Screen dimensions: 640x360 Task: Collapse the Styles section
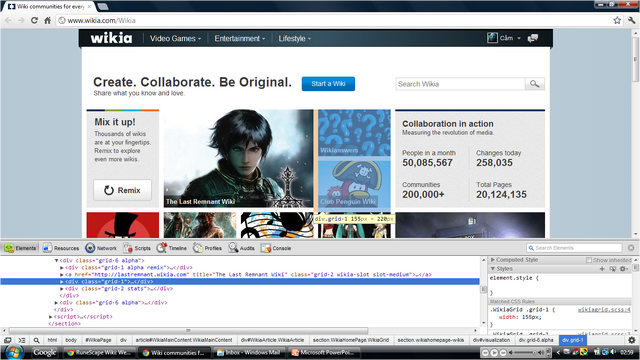pyautogui.click(x=493, y=269)
